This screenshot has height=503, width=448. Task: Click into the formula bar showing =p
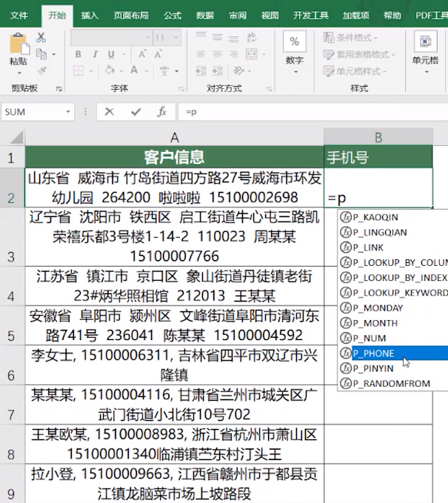pos(312,112)
